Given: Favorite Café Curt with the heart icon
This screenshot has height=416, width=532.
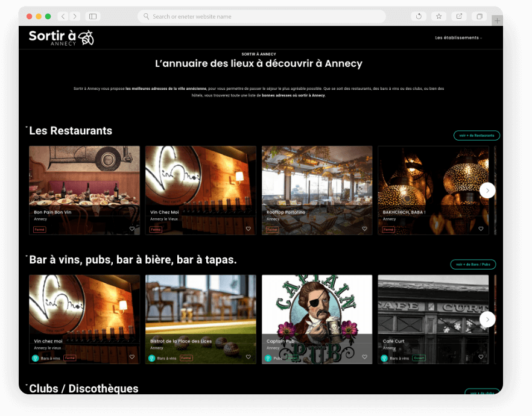Looking at the screenshot, I should pos(481,357).
